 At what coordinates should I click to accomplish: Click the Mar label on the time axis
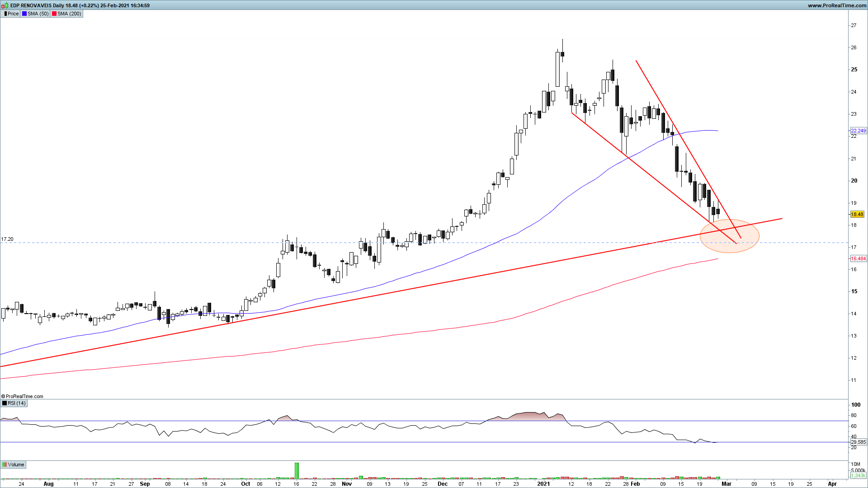[726, 483]
